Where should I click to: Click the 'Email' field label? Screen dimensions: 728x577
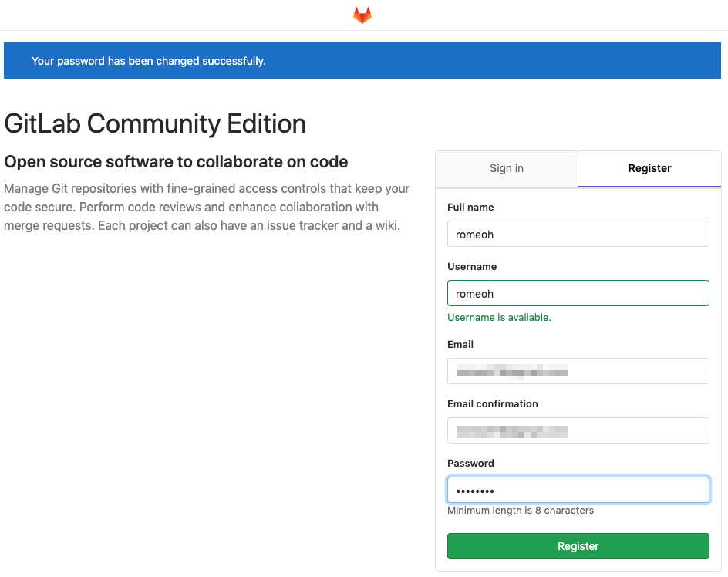(460, 345)
